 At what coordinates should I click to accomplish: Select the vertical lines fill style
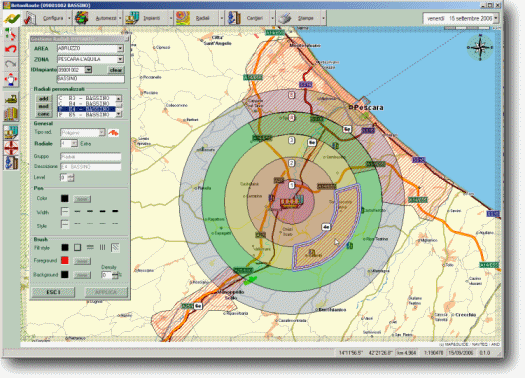(102, 247)
